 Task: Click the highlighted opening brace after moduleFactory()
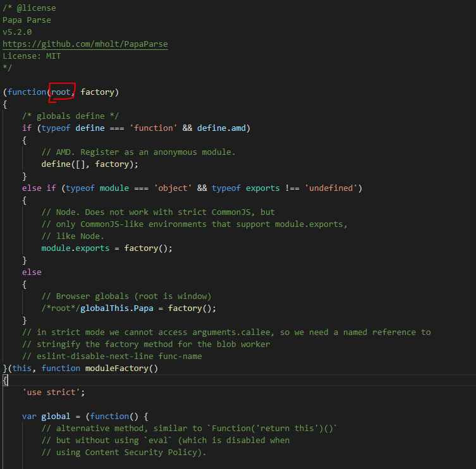5,381
